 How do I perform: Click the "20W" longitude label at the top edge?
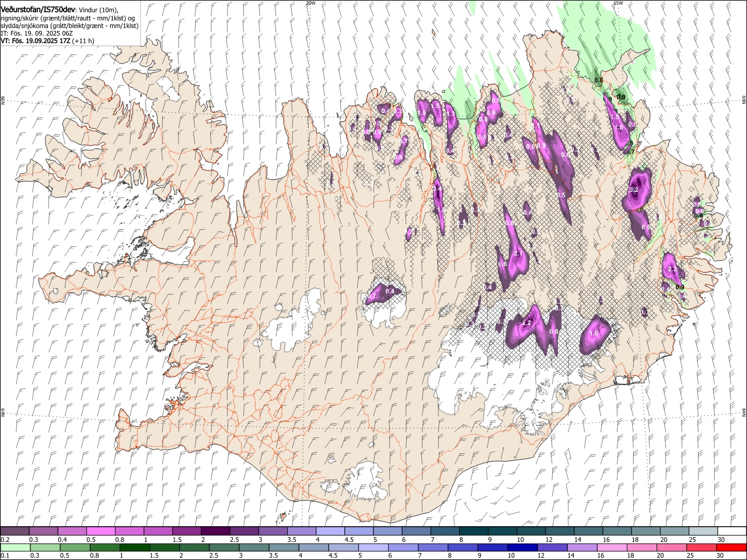[x=310, y=3]
